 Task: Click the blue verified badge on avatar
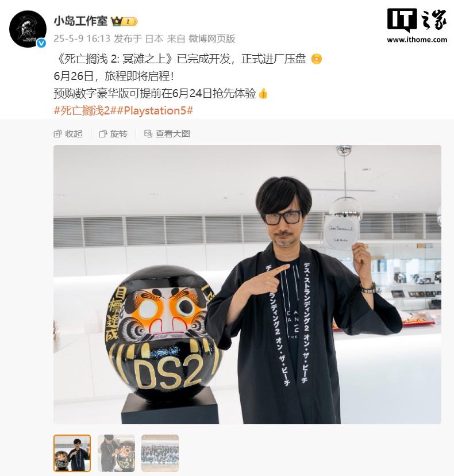pyautogui.click(x=41, y=43)
